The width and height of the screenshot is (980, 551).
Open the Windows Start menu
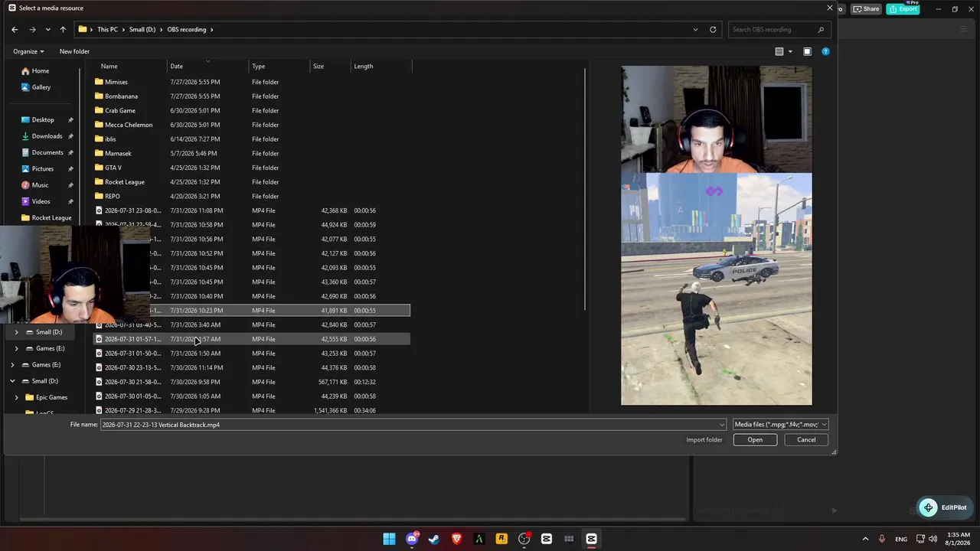pyautogui.click(x=389, y=539)
